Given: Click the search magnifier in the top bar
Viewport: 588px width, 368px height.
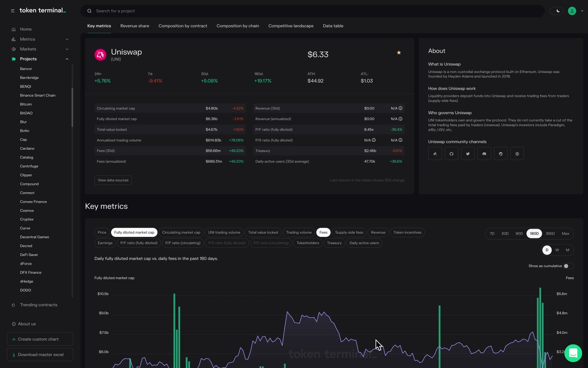Looking at the screenshot, I should [x=89, y=10].
